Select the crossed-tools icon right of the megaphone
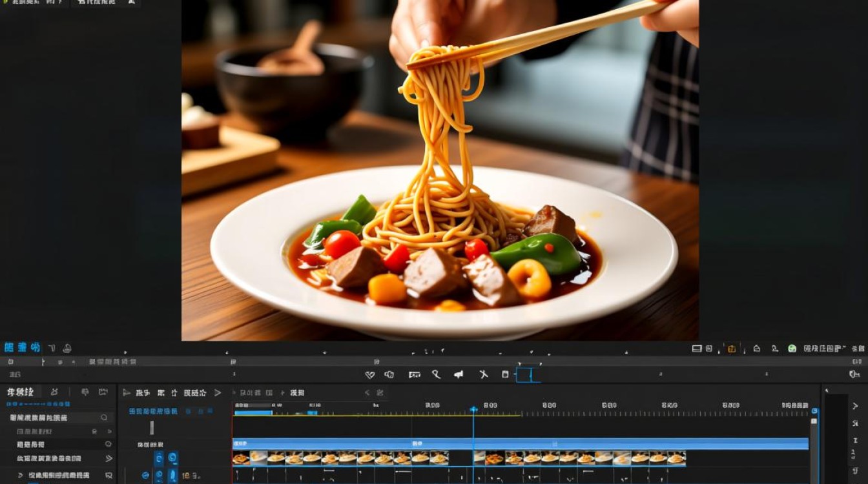 483,375
